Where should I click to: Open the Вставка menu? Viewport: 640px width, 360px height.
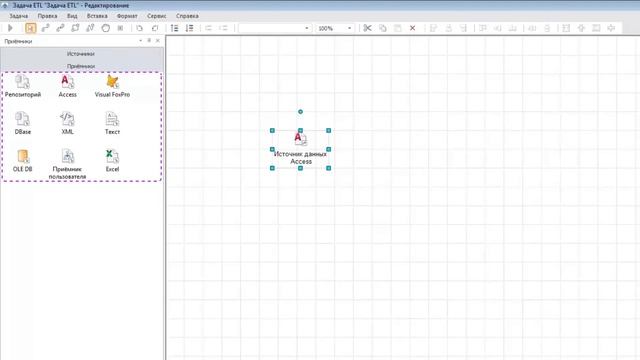coord(97,16)
